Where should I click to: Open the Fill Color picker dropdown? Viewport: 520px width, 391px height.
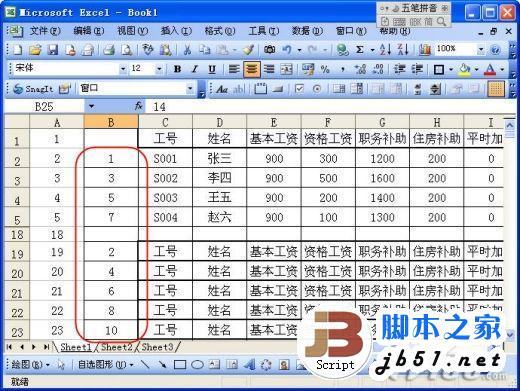tap(477, 69)
